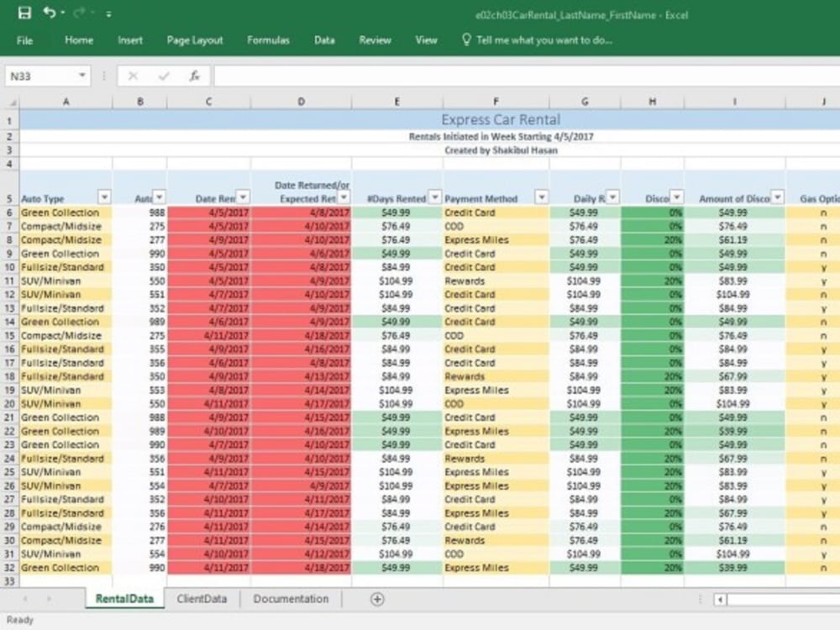
Task: Click the Tell me lightbulb icon
Action: (466, 39)
